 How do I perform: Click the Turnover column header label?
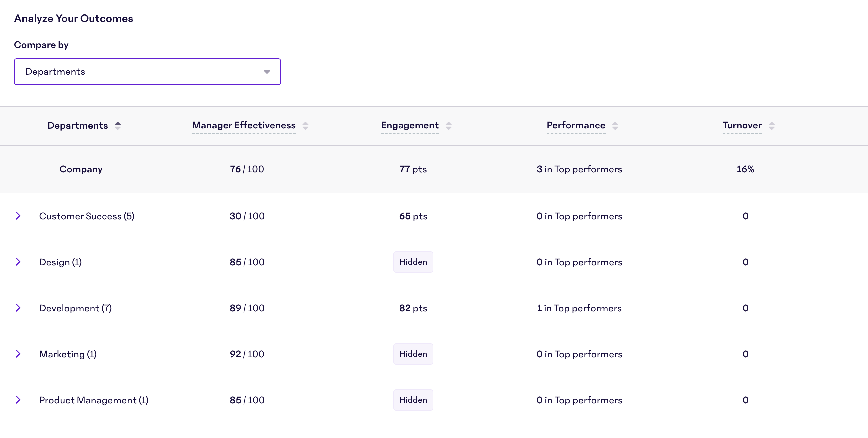point(742,125)
